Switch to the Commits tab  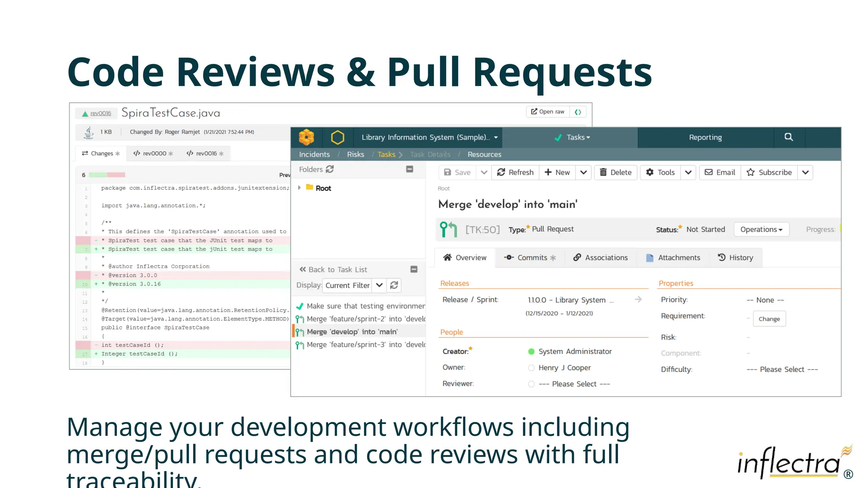point(530,258)
